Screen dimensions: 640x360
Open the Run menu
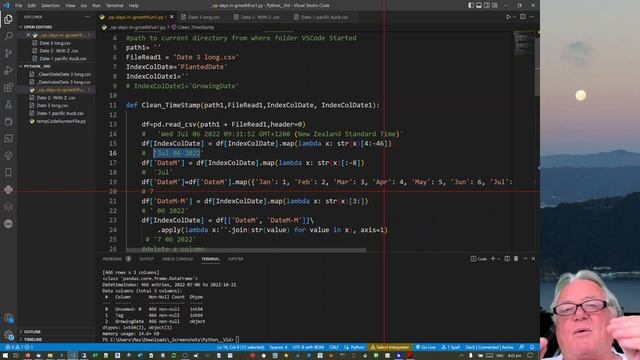click(96, 6)
